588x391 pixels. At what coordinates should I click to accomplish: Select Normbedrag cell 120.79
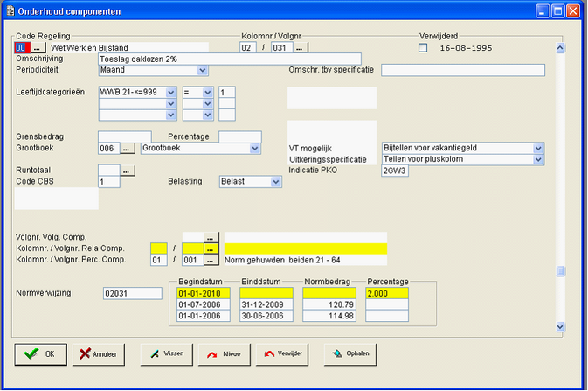(329, 304)
